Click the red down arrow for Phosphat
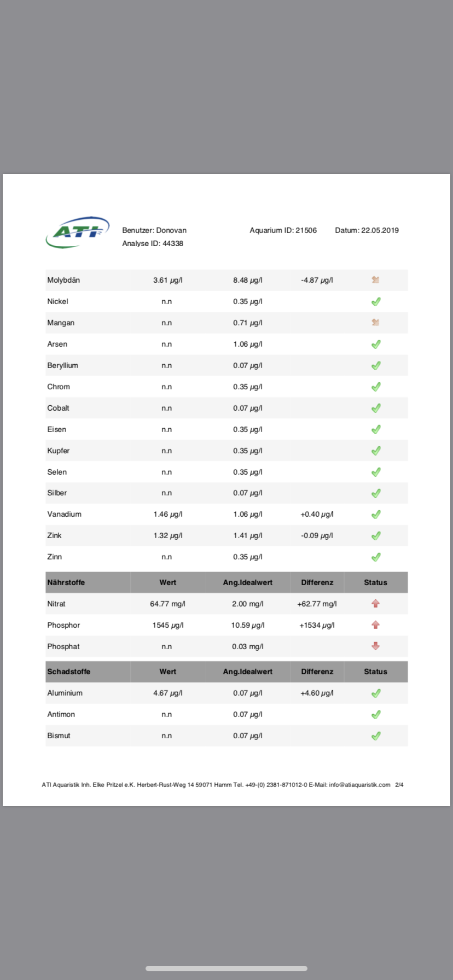The image size is (453, 980). 375,646
